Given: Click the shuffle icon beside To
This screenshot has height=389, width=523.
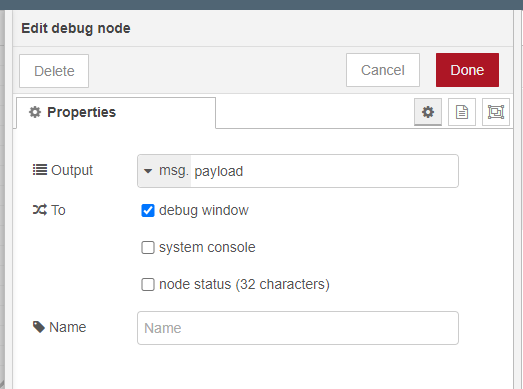Looking at the screenshot, I should coord(40,210).
